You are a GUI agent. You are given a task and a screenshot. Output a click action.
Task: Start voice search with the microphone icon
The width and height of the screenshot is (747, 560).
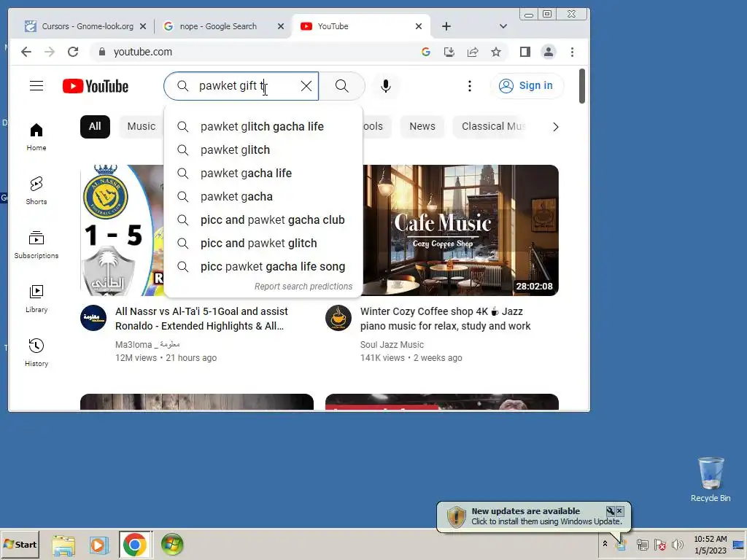tap(386, 86)
